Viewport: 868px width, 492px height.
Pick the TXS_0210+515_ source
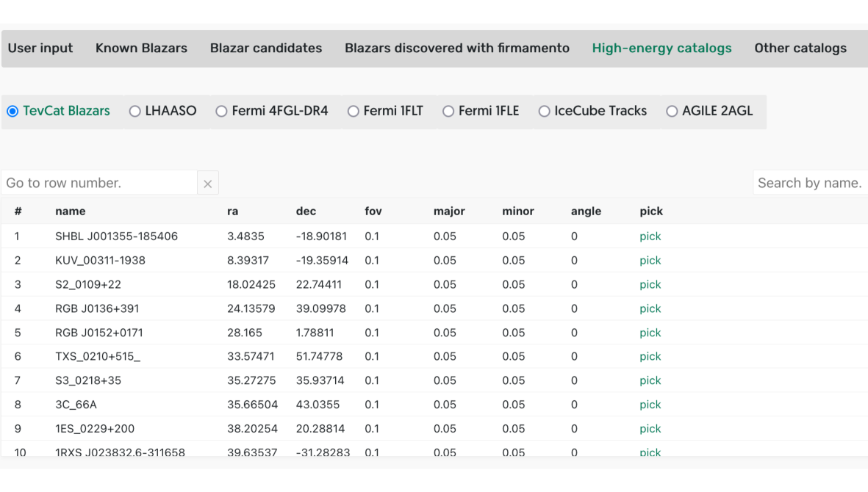pos(650,357)
